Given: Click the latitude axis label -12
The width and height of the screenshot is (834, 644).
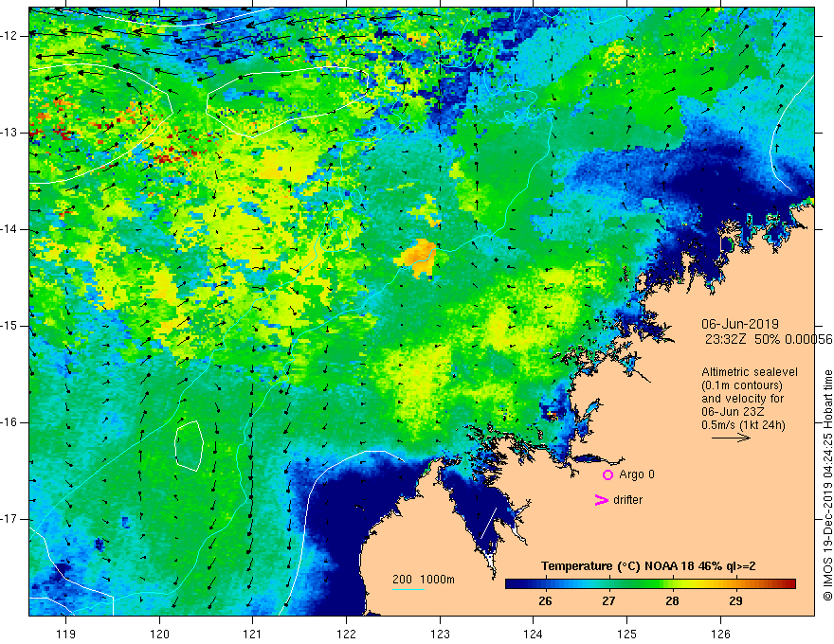Looking at the screenshot, I should coord(10,36).
